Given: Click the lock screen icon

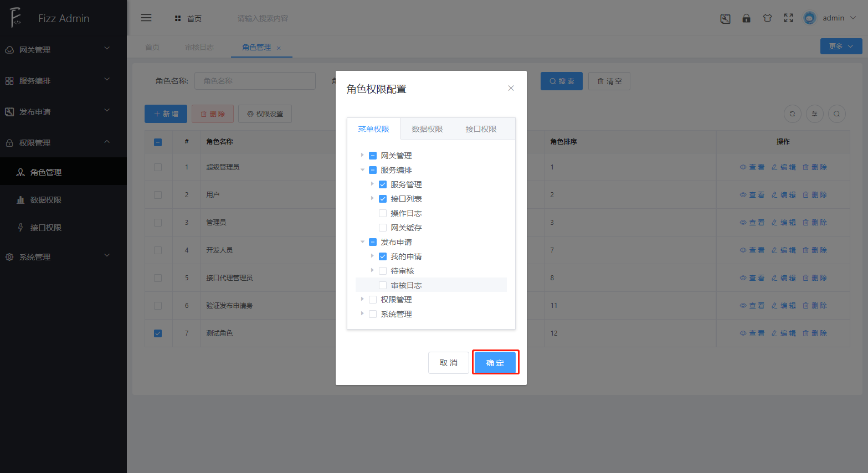Looking at the screenshot, I should tap(746, 18).
